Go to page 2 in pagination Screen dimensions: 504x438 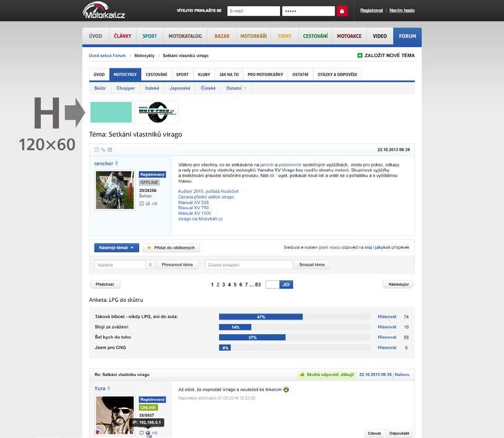[218, 285]
